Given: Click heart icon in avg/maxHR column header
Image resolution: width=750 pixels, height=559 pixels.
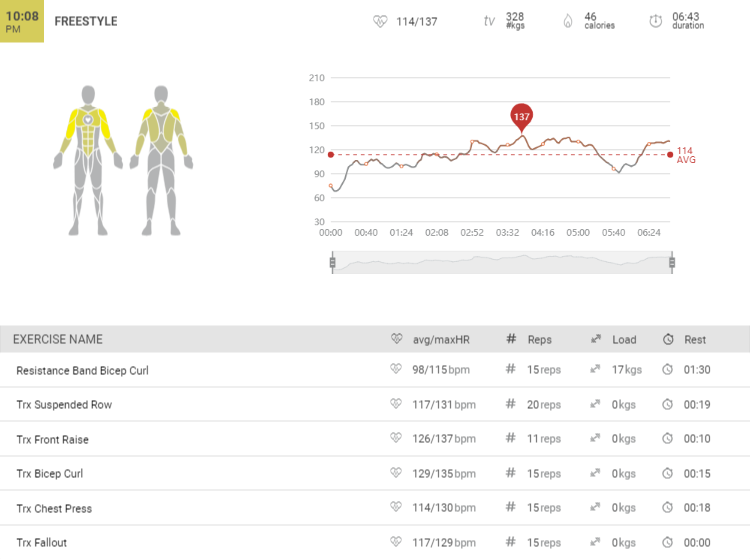Looking at the screenshot, I should tap(396, 339).
